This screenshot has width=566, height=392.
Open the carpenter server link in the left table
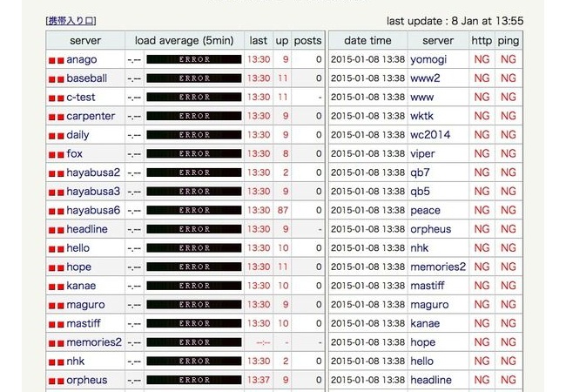pos(91,116)
